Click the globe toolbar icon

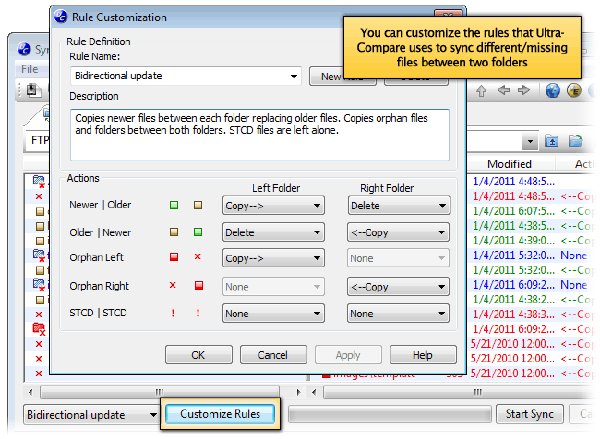pyautogui.click(x=553, y=91)
